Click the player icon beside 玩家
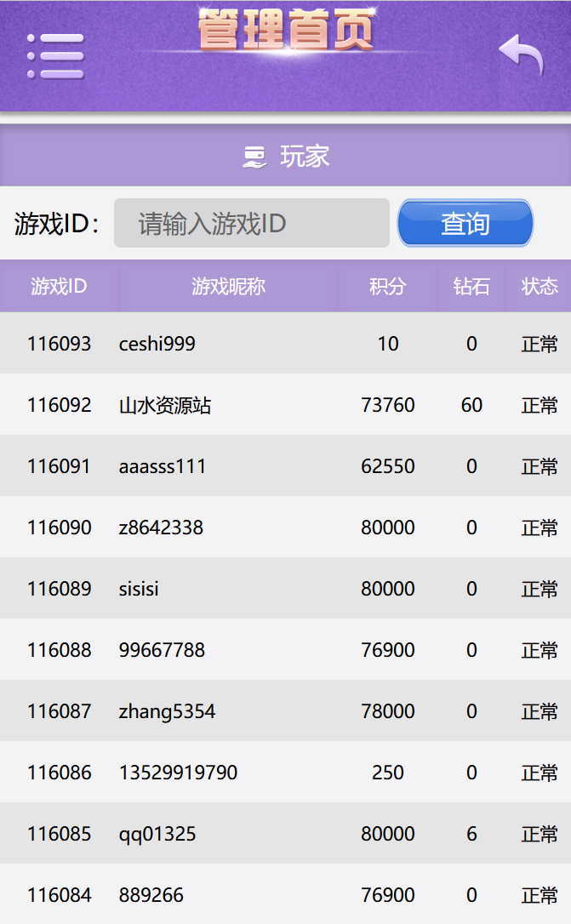Screen dimensions: 571x924 (x=255, y=157)
